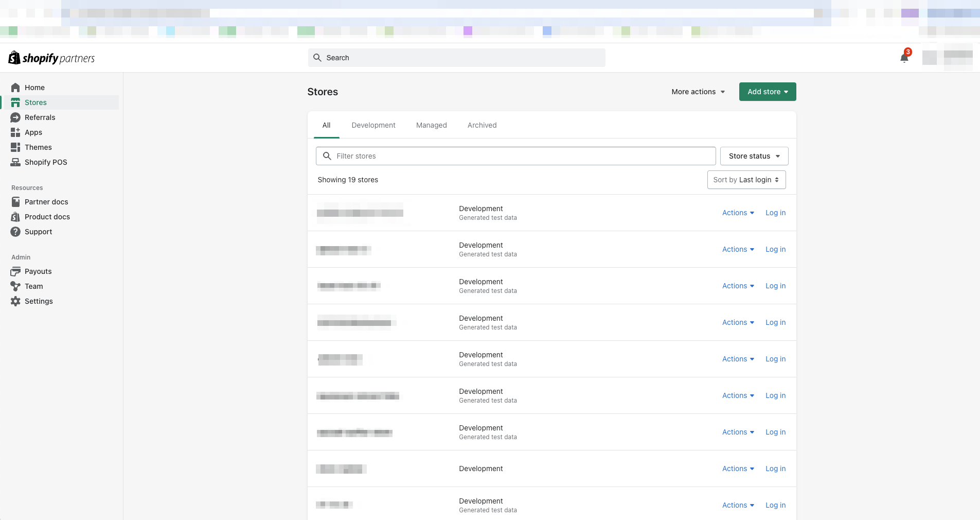This screenshot has width=980, height=520.
Task: Expand Actions for the first store row
Action: [x=738, y=213]
